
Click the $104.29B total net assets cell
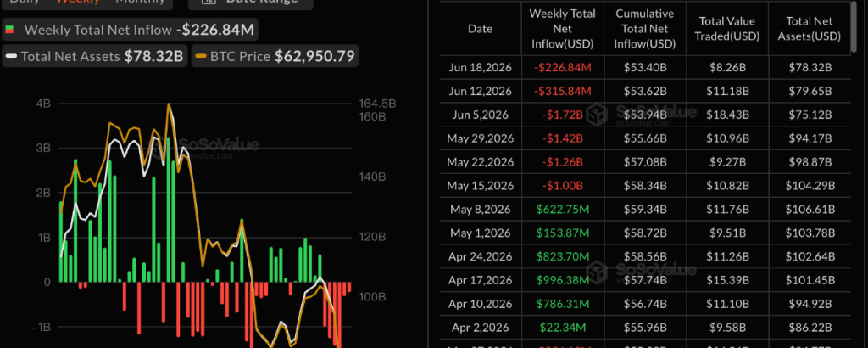810,186
